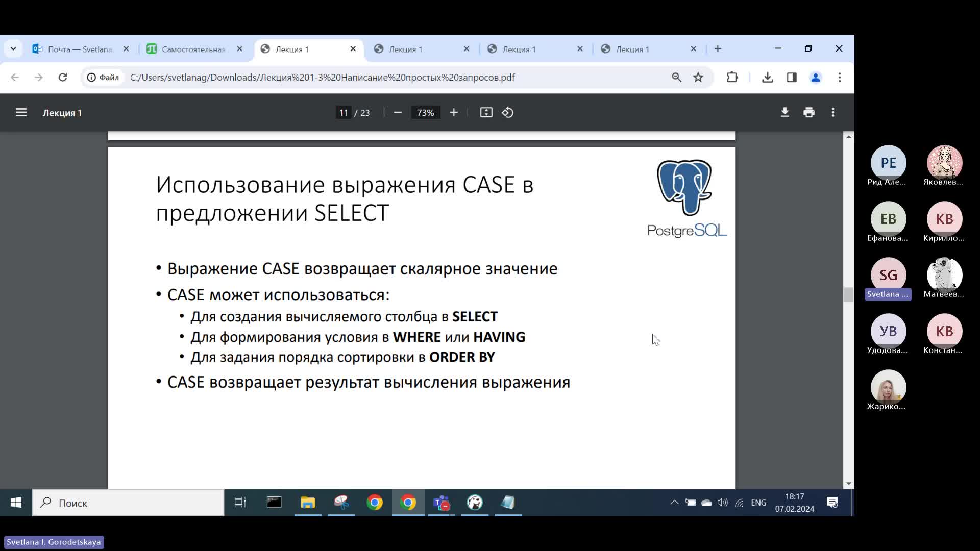Click the scrollbar down arrow
Screen dimensions: 980x551
click(x=848, y=483)
